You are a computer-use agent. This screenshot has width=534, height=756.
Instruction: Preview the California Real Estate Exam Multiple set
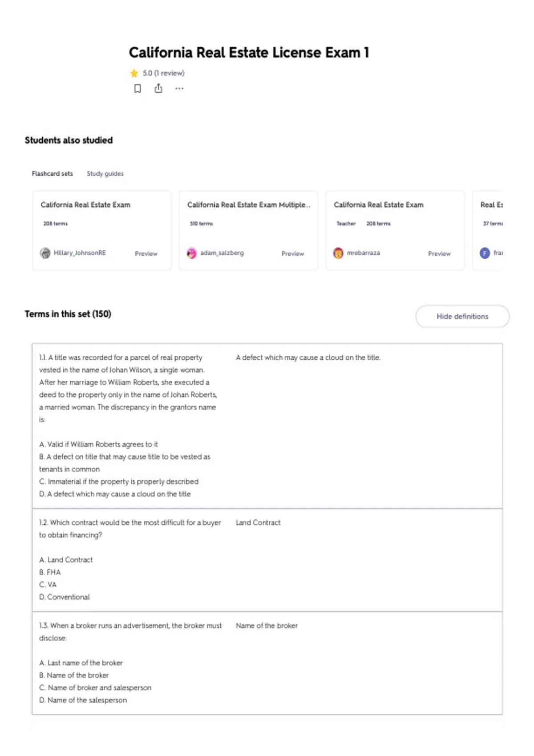pos(293,253)
